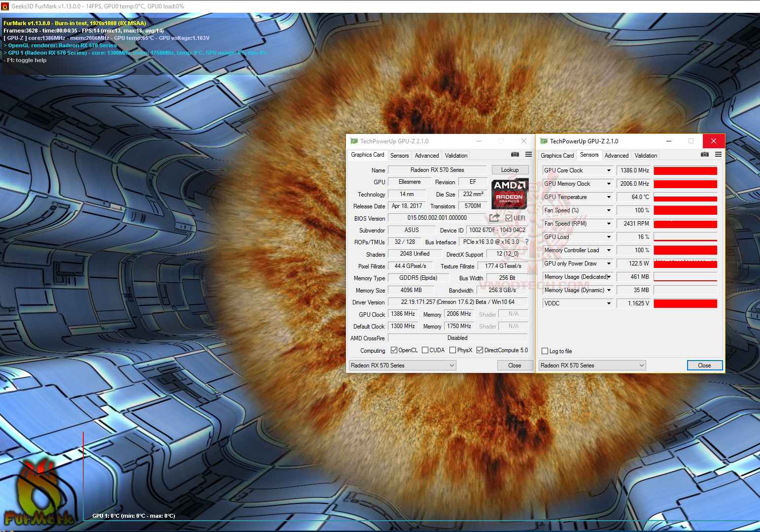Click the sensor reading 461 MB
This screenshot has height=532, width=760.
634,277
